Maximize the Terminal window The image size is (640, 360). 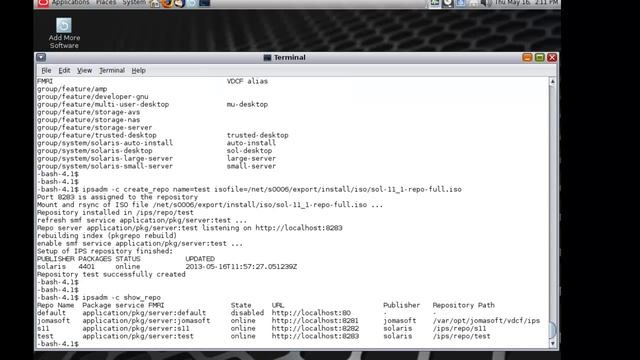[540, 58]
